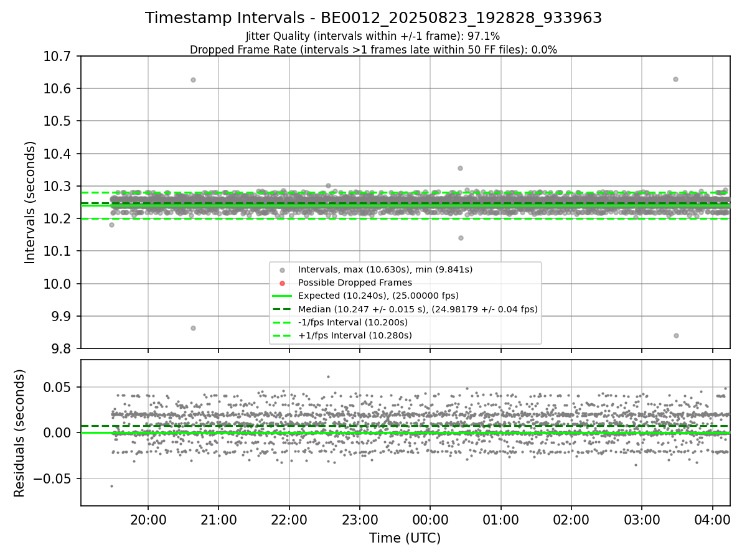Click the "21:00" time tick label

pyautogui.click(x=218, y=520)
